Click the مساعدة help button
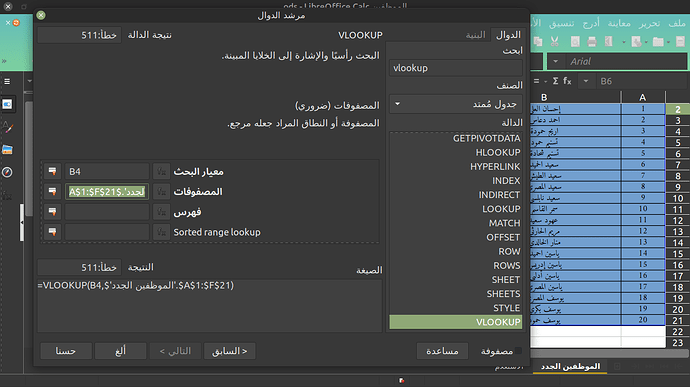 pyautogui.click(x=442, y=351)
